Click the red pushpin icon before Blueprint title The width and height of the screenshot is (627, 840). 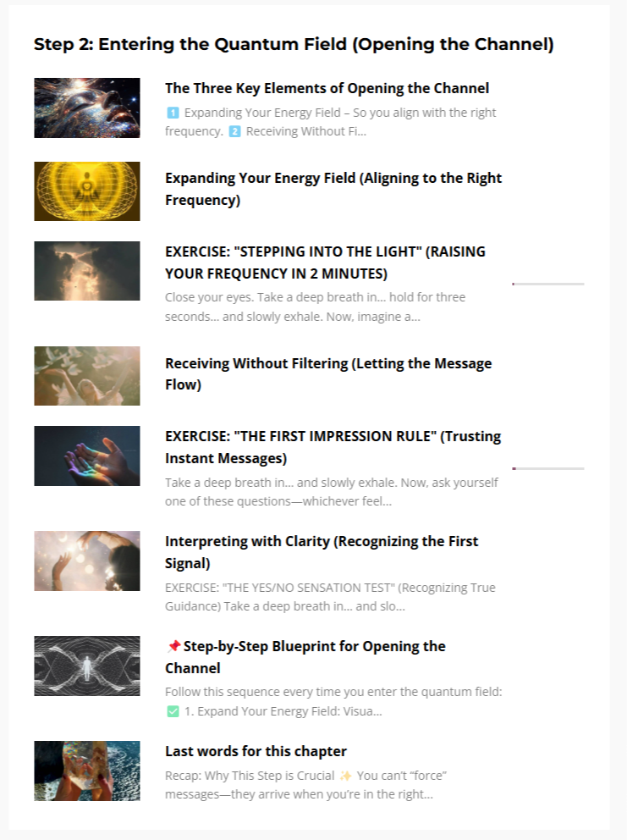(x=173, y=647)
